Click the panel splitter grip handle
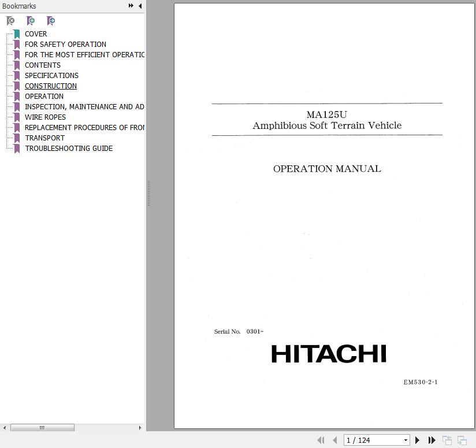Screen dimensions: 476x448 [x=149, y=193]
